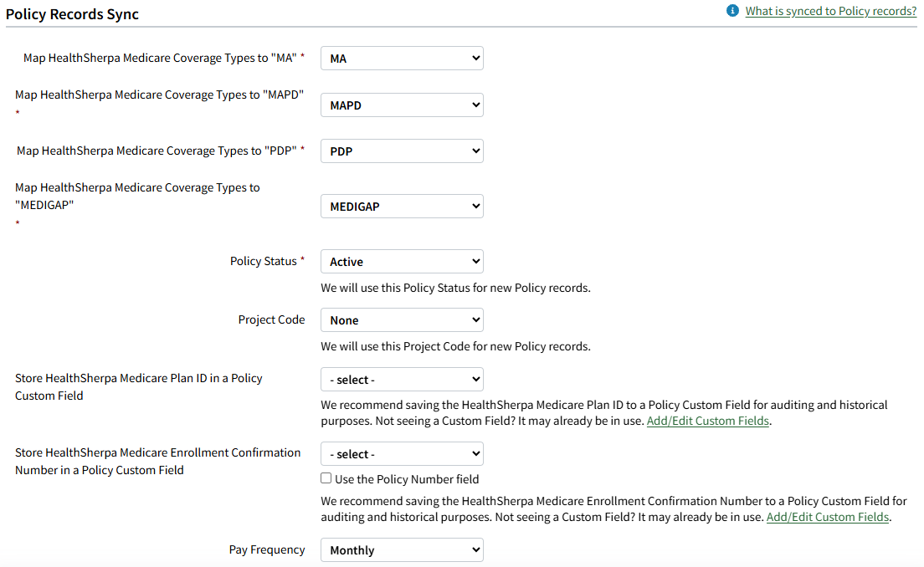Click the 'Policy Records Sync' heading
The width and height of the screenshot is (924, 567).
pos(73,14)
